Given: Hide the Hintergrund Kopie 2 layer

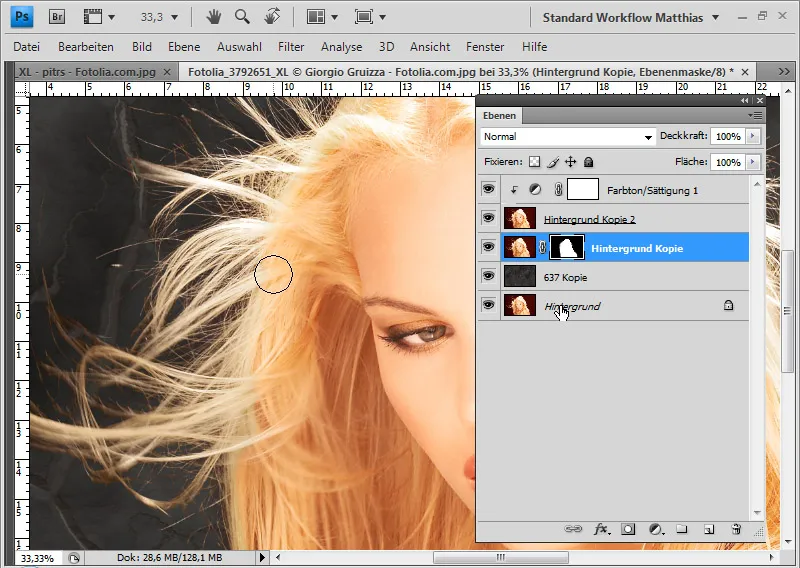Looking at the screenshot, I should coord(488,218).
